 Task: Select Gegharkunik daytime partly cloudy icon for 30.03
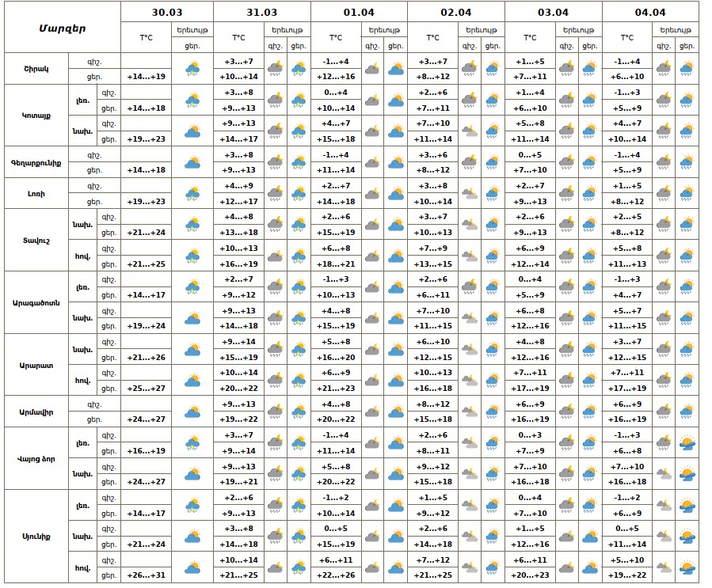click(x=192, y=162)
